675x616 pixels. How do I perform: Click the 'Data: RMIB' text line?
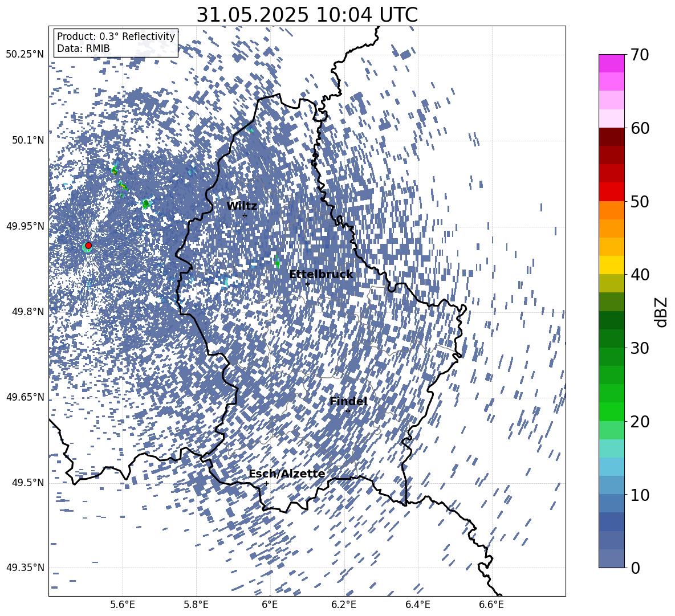click(83, 48)
